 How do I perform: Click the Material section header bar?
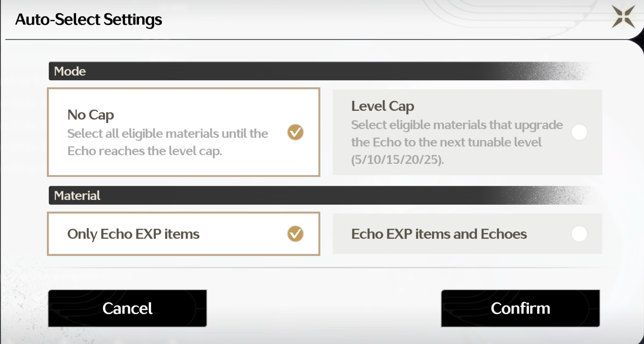click(x=320, y=195)
